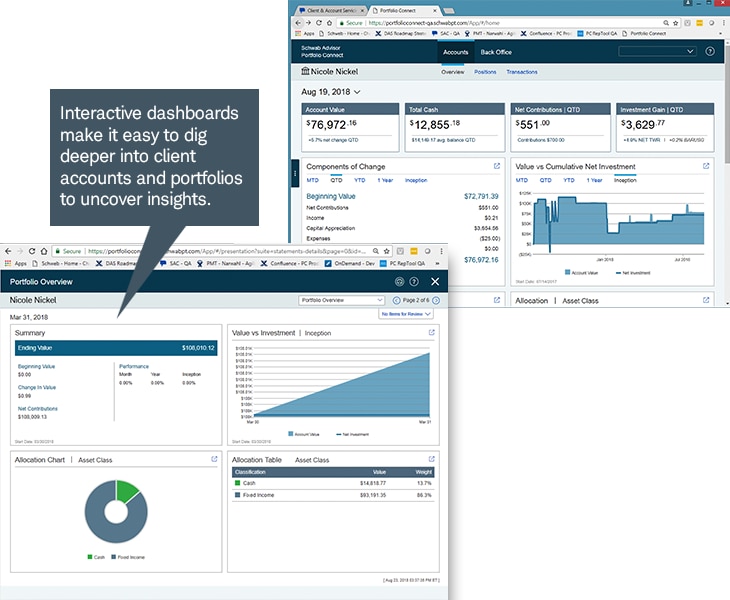730x600 pixels.
Task: Select the Overview sub-tab
Action: tap(453, 72)
